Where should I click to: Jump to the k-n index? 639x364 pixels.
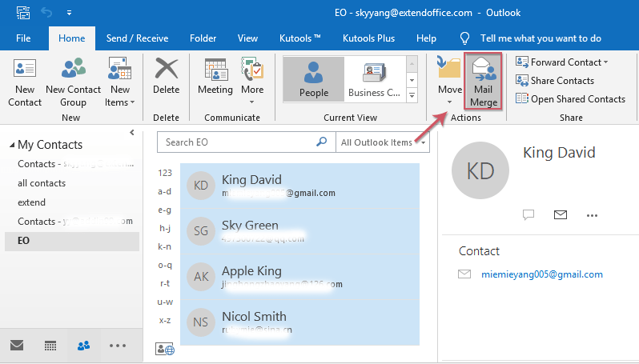point(165,246)
